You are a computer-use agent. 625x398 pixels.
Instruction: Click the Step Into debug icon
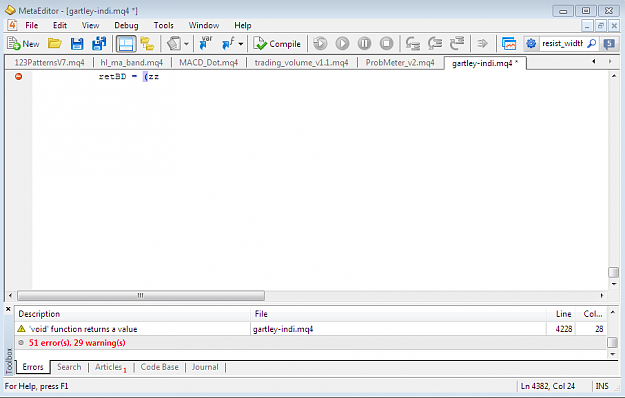(x=413, y=43)
